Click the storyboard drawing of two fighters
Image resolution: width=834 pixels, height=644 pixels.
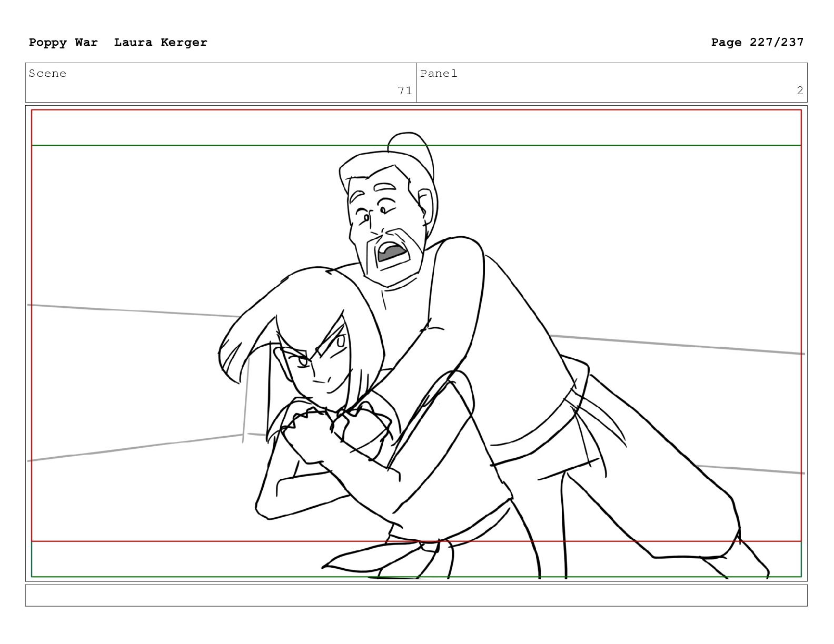coord(416,343)
